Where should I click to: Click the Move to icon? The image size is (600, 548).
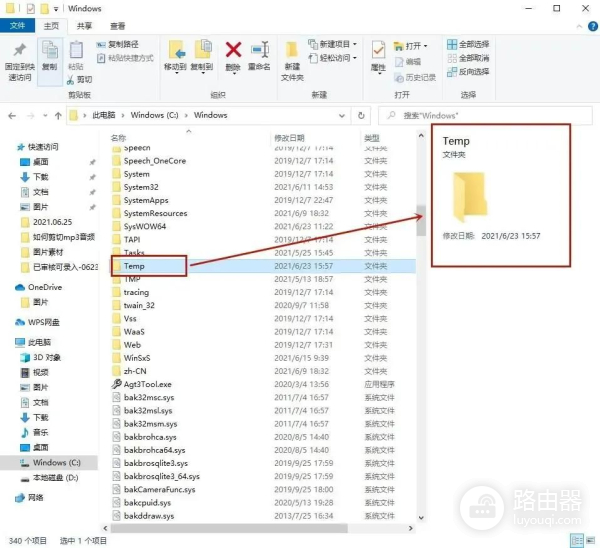point(176,50)
